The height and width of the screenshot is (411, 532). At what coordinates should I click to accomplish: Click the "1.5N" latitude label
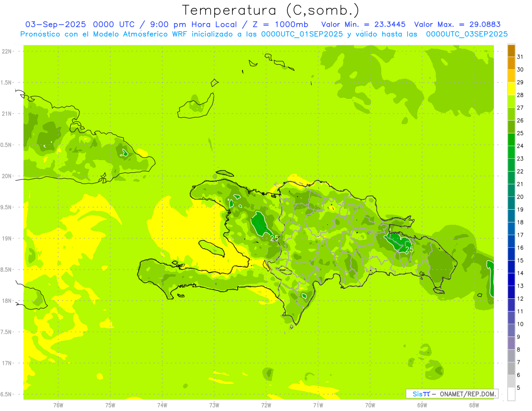click(x=6, y=82)
